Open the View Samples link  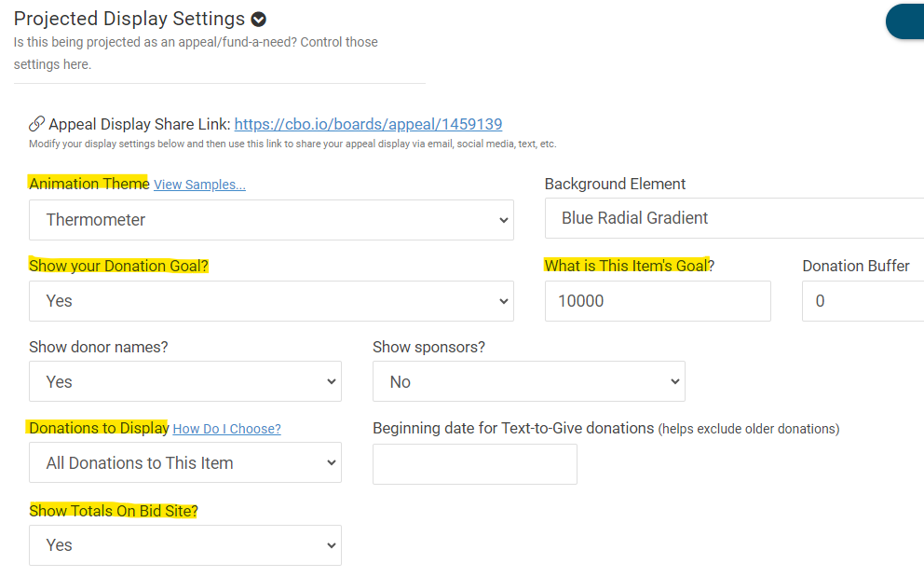pyautogui.click(x=199, y=185)
